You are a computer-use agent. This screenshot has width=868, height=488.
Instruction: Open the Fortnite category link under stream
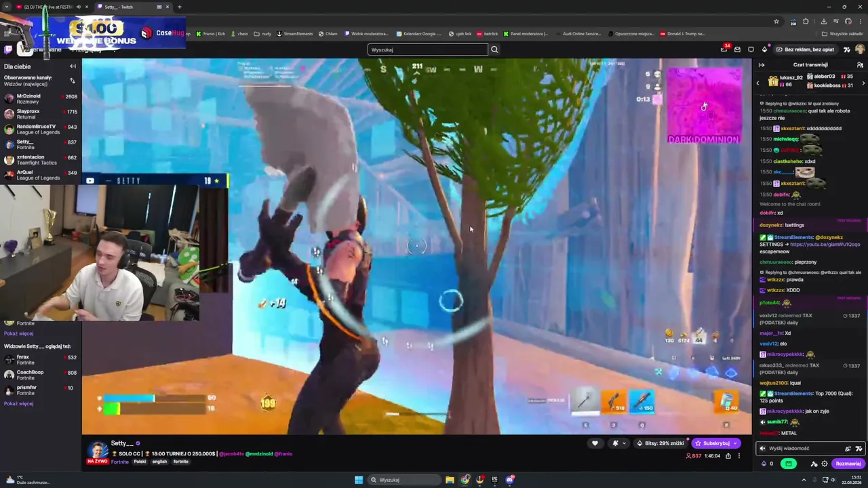(x=120, y=462)
